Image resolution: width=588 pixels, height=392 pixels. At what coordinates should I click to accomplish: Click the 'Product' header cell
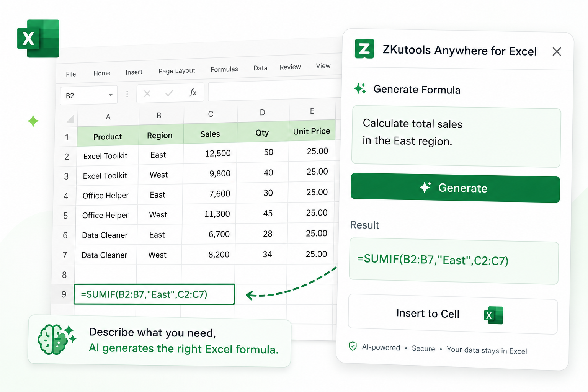[x=108, y=136]
